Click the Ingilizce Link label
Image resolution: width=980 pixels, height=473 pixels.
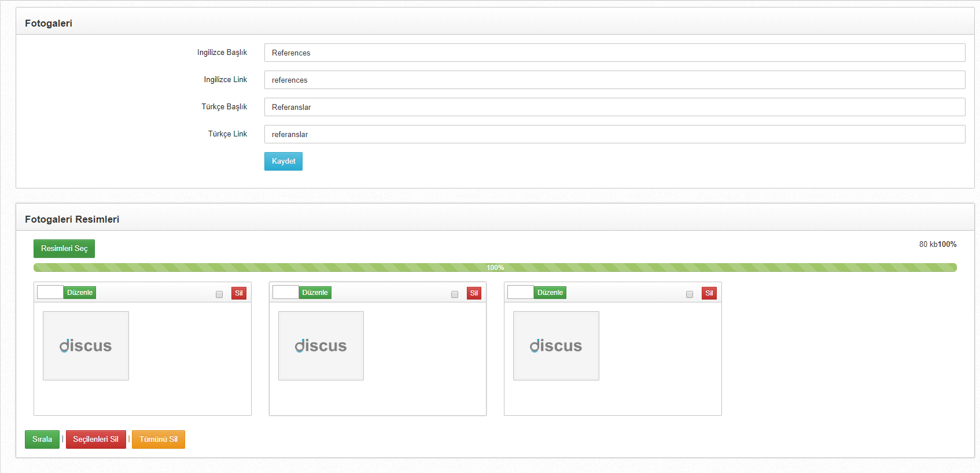(226, 80)
